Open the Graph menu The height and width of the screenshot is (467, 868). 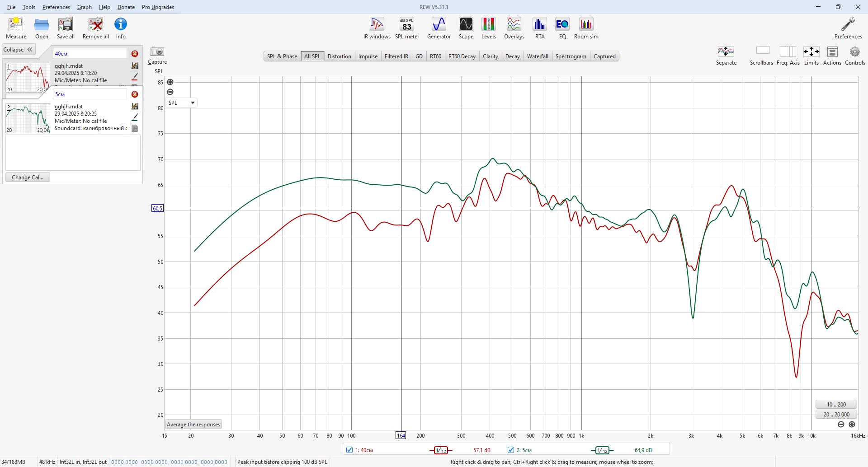85,7
